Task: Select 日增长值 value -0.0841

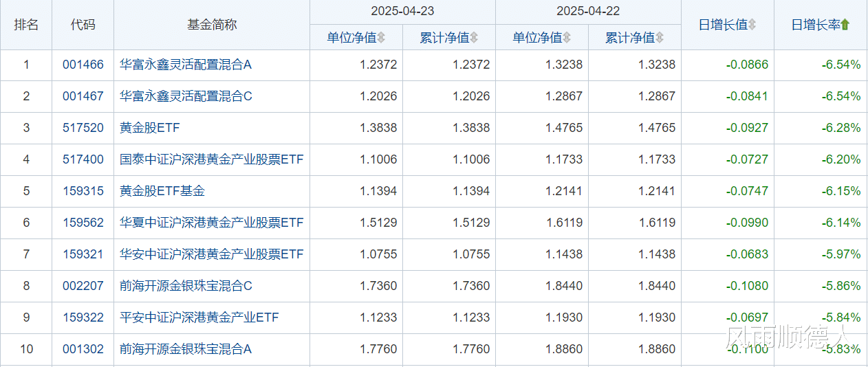Action: [x=747, y=96]
